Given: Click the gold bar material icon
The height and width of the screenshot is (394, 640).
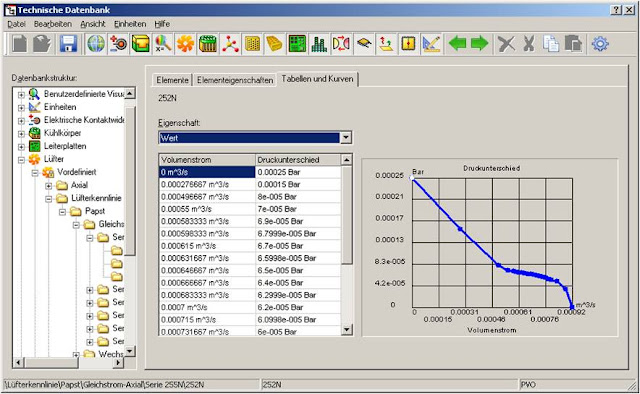Looking at the screenshot, I should [274, 44].
